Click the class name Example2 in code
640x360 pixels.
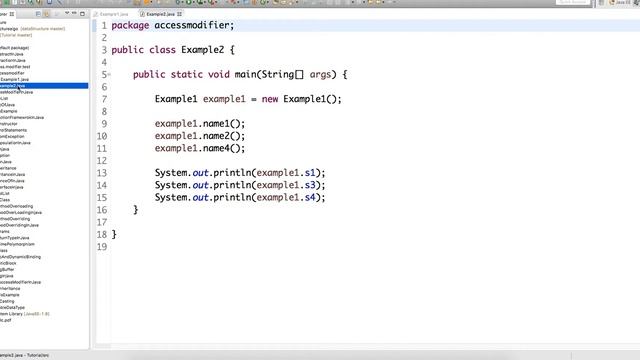[202, 50]
